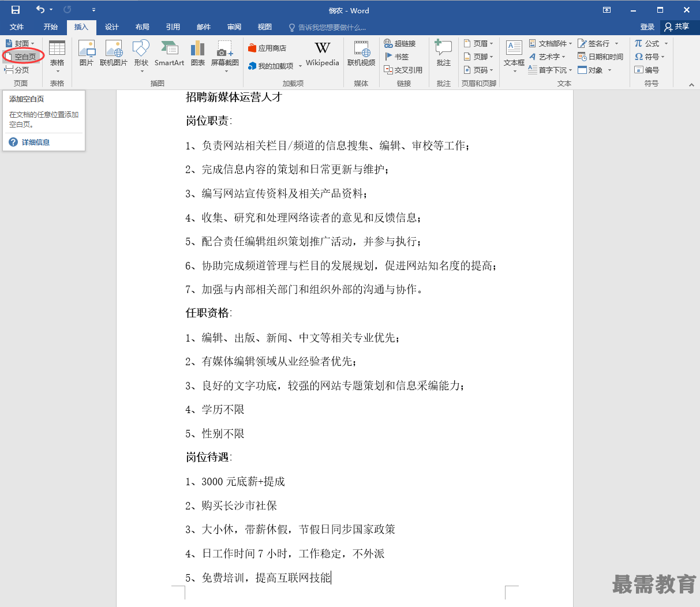Add a bookmark (书签)
700x607 pixels.
click(396, 57)
